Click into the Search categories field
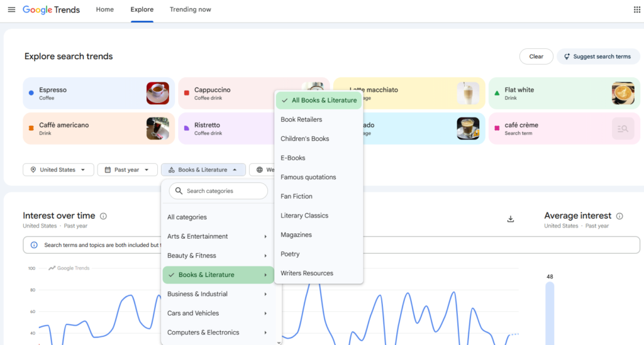 click(218, 191)
